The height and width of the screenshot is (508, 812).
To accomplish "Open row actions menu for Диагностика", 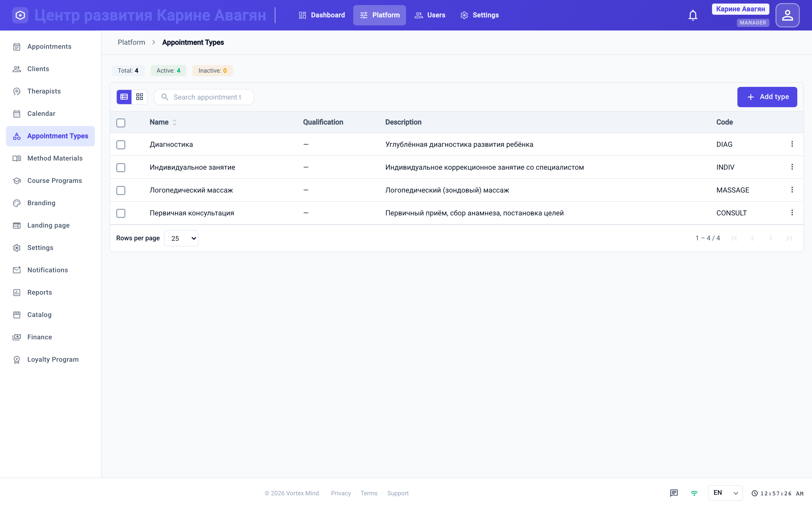I will (x=792, y=144).
